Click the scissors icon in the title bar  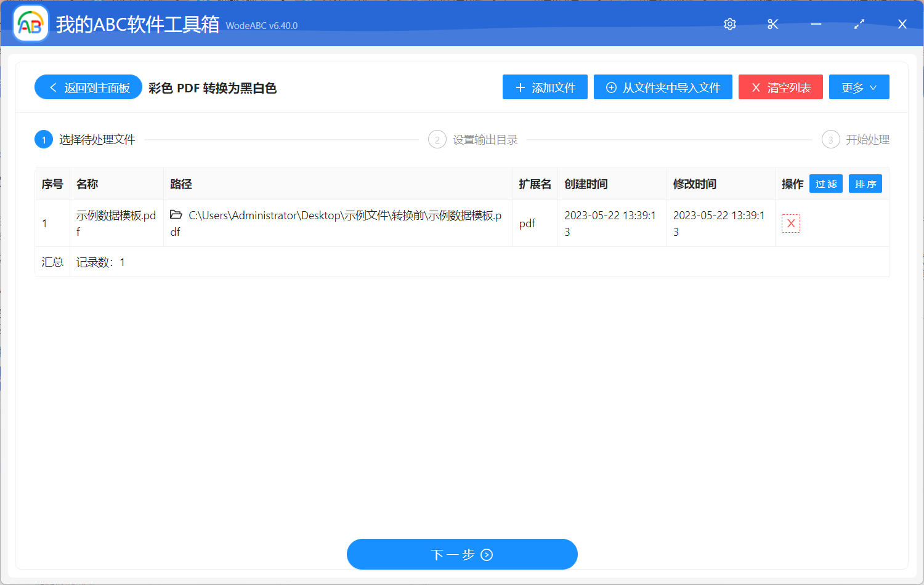point(772,24)
